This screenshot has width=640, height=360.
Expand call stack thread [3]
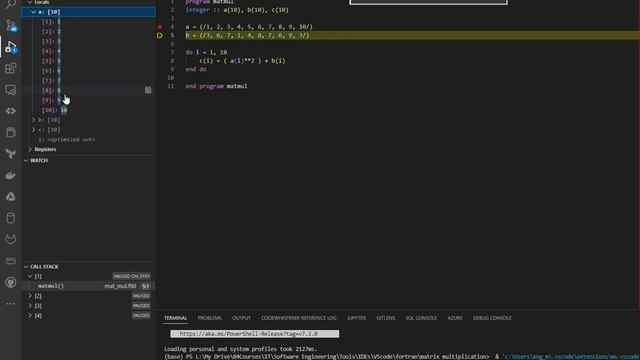tap(30, 306)
